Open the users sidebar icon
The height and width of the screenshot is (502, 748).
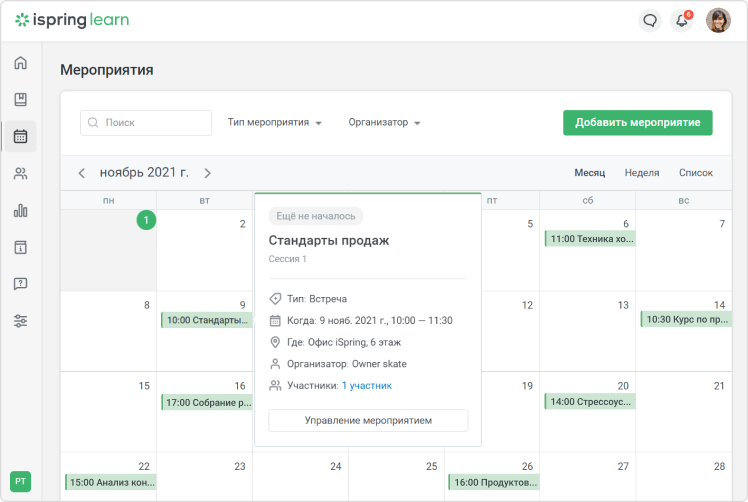pos(20,173)
